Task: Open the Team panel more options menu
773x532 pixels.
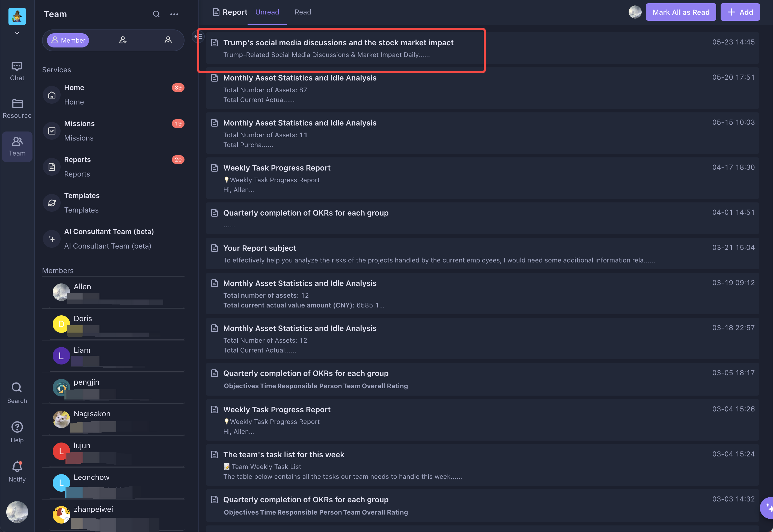Action: pos(174,14)
